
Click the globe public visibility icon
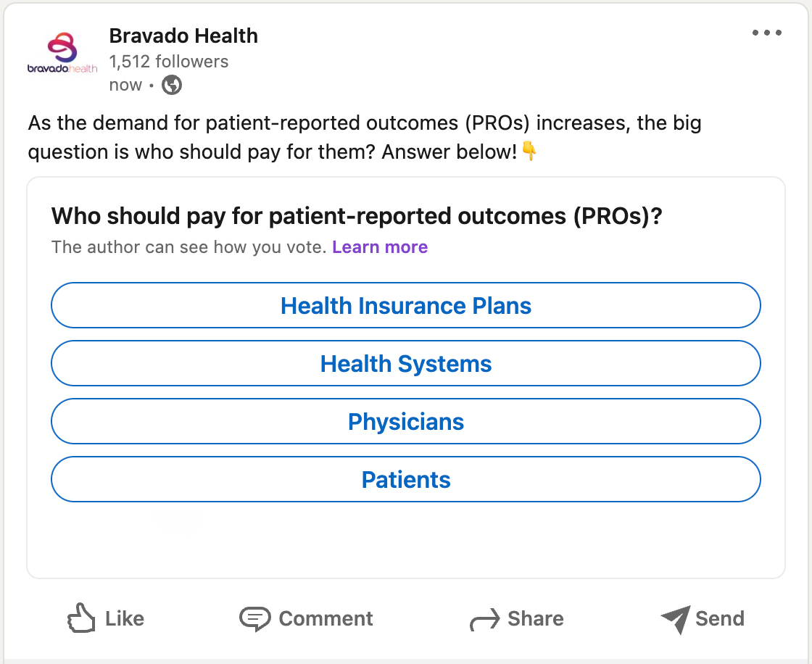click(172, 86)
